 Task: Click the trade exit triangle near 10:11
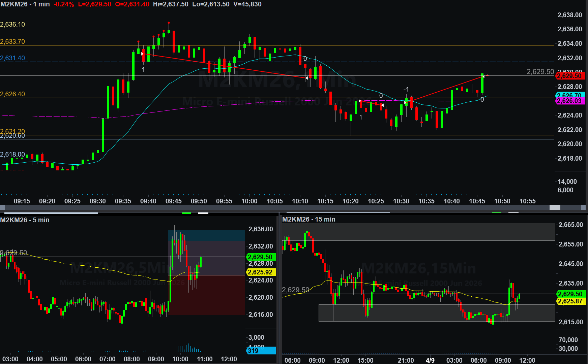[x=306, y=78]
